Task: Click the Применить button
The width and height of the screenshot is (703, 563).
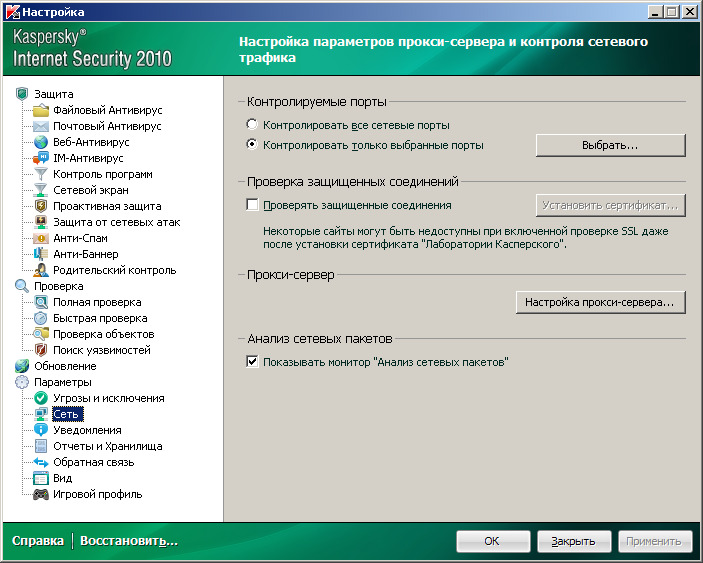Action: (x=655, y=541)
